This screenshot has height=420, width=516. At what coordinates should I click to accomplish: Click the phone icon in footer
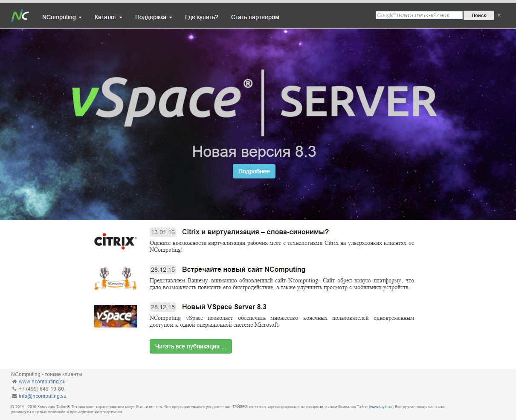click(x=14, y=389)
